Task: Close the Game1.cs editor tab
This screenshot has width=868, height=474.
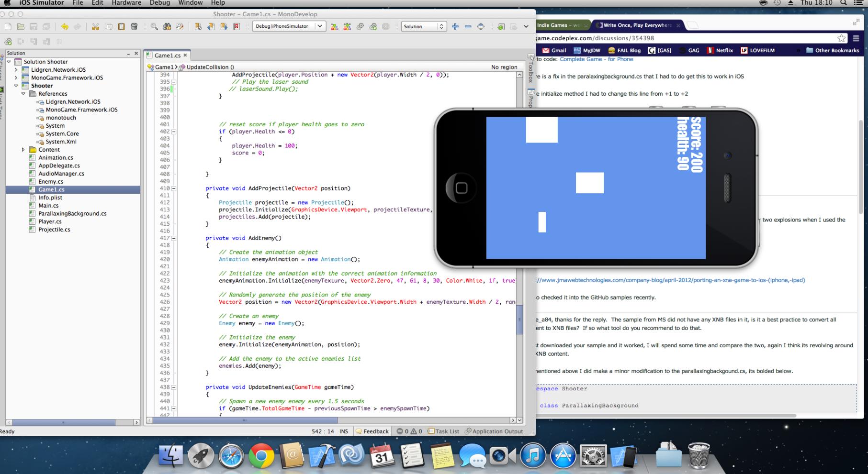Action: pos(185,55)
